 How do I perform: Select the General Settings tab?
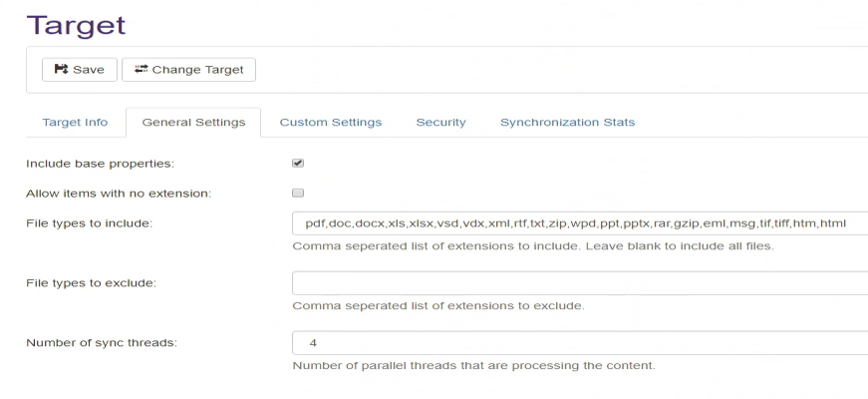pyautogui.click(x=193, y=123)
